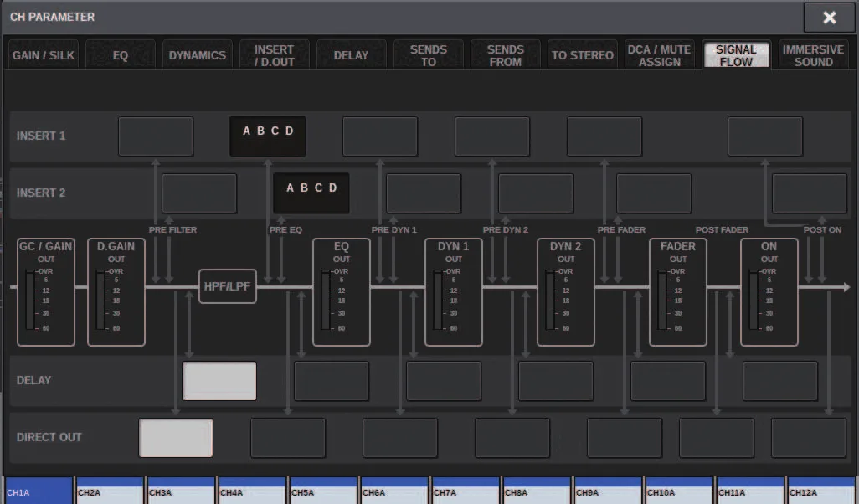The width and height of the screenshot is (859, 504).
Task: Set INSERT 2 position to PRE DYN 2
Action: (536, 193)
